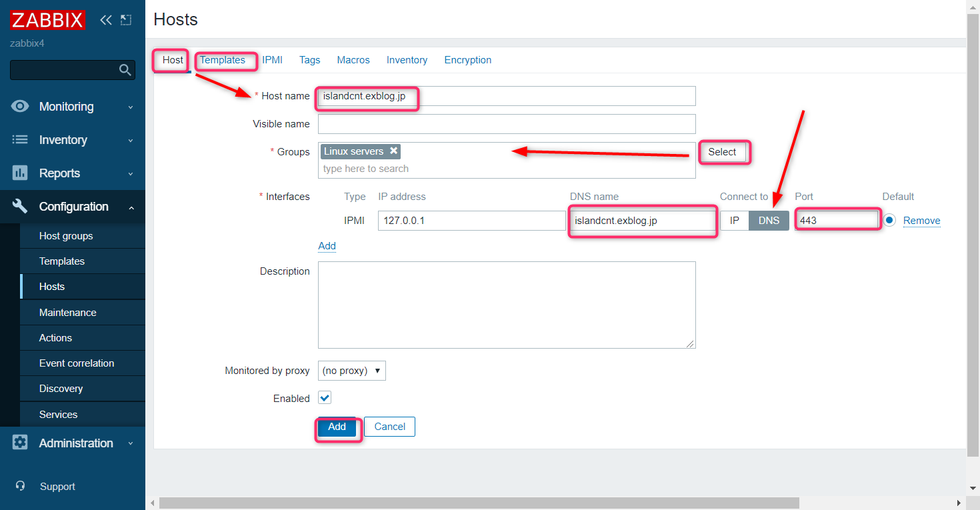Click horizontal scrollbar left arrow

pos(151,503)
